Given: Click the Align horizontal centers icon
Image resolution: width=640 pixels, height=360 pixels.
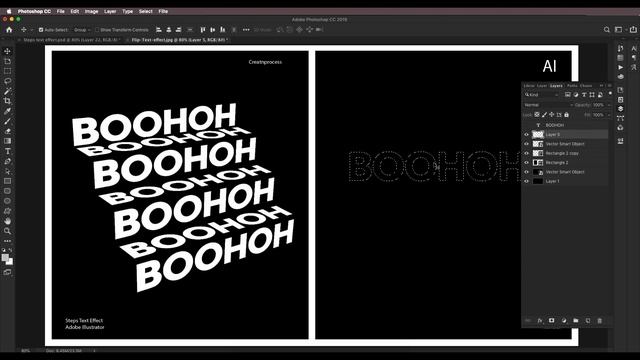Looking at the screenshot, I should [x=169, y=30].
